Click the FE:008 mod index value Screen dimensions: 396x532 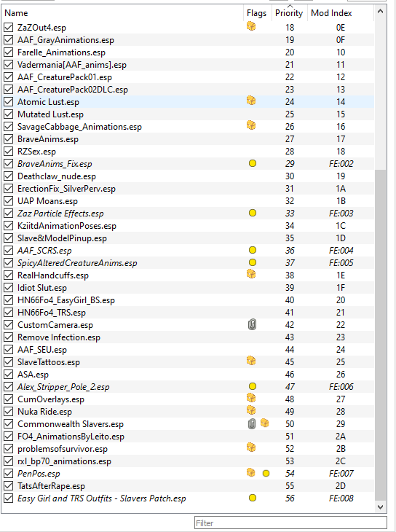[341, 498]
